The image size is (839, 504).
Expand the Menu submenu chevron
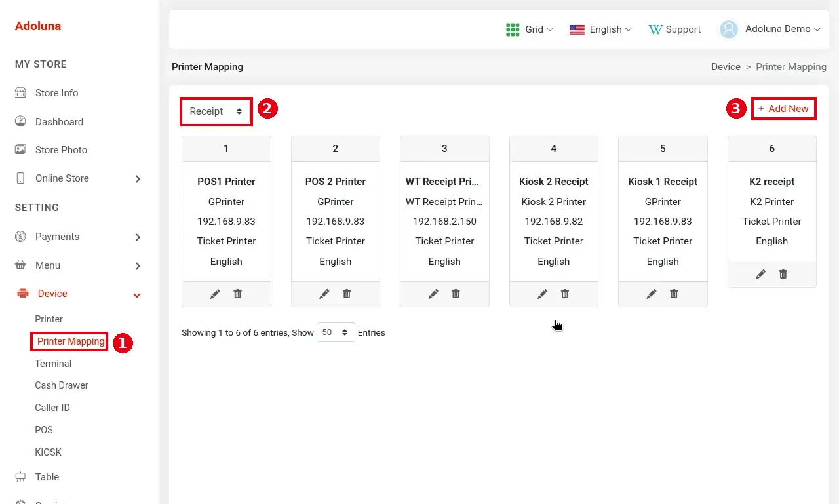click(x=138, y=265)
